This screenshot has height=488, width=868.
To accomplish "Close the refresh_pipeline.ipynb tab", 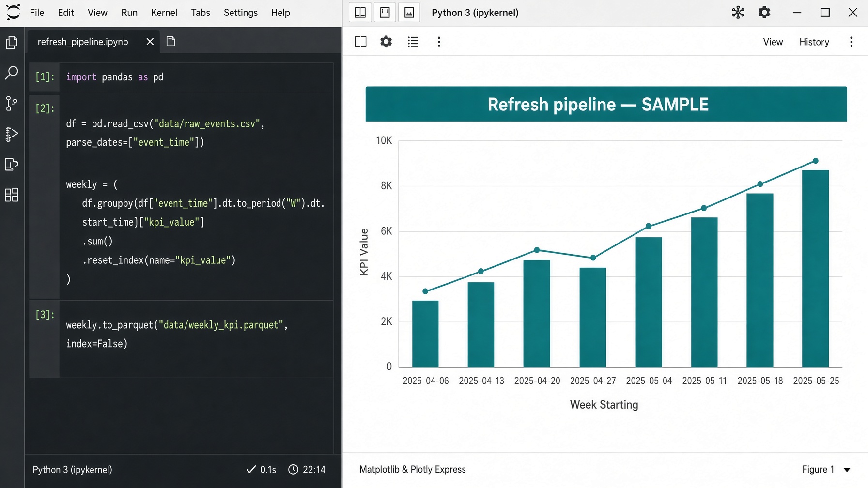I will tap(150, 42).
